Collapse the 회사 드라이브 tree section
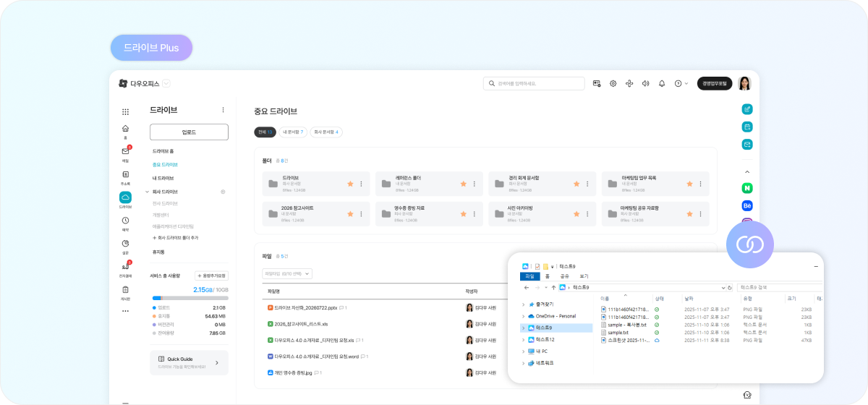 click(x=148, y=192)
